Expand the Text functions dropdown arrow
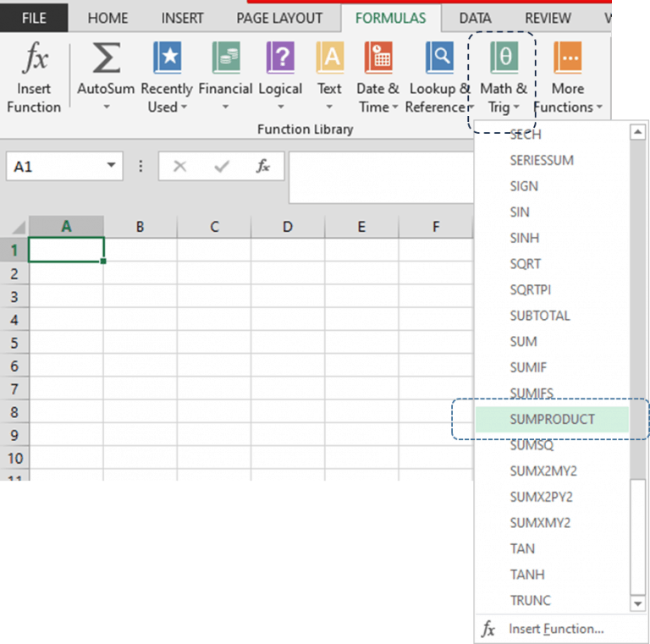The width and height of the screenshot is (650, 644). tap(329, 107)
